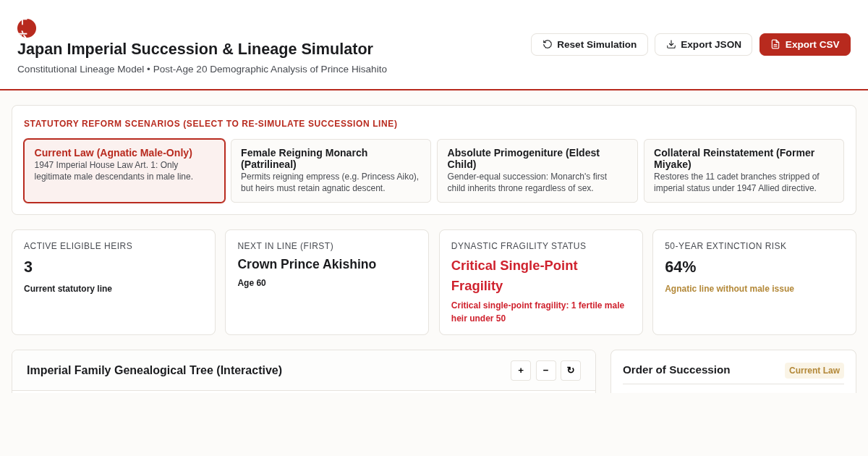
Task: Click the Age 60 text
Action: coord(252,283)
